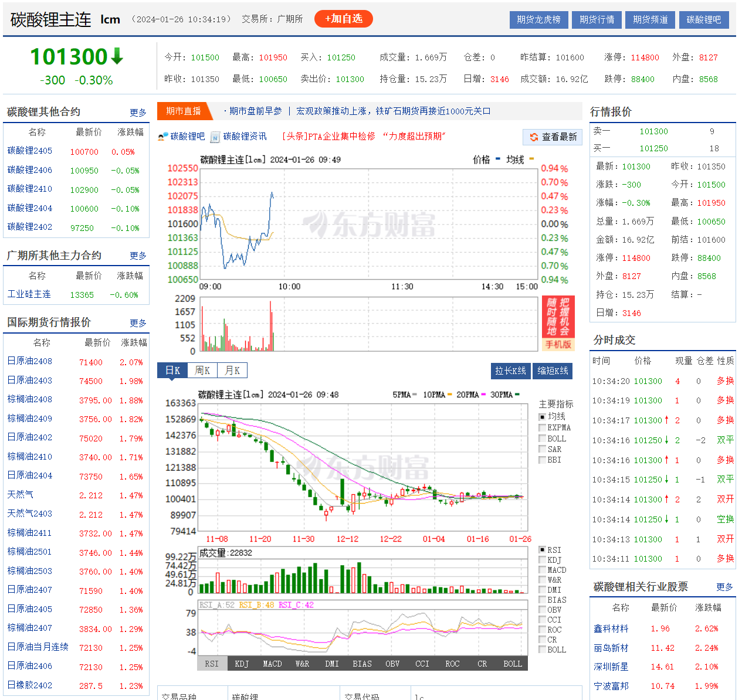742x700 pixels.
Task: Open the 日原油2408 quote
Action: [30, 361]
